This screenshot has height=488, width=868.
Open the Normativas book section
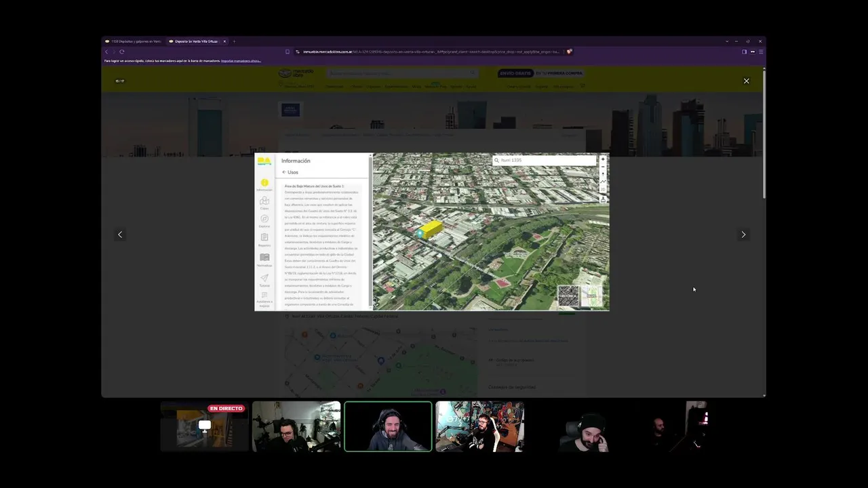264,260
